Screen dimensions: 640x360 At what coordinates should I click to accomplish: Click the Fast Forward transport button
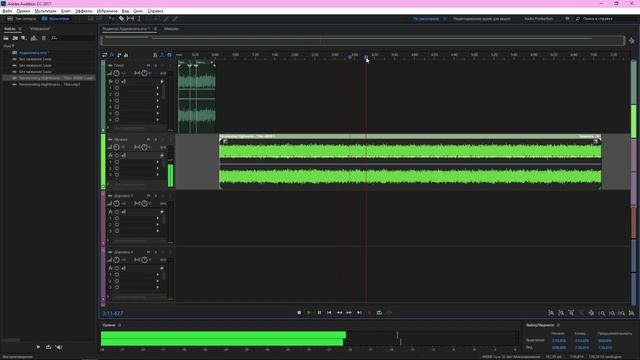point(349,313)
